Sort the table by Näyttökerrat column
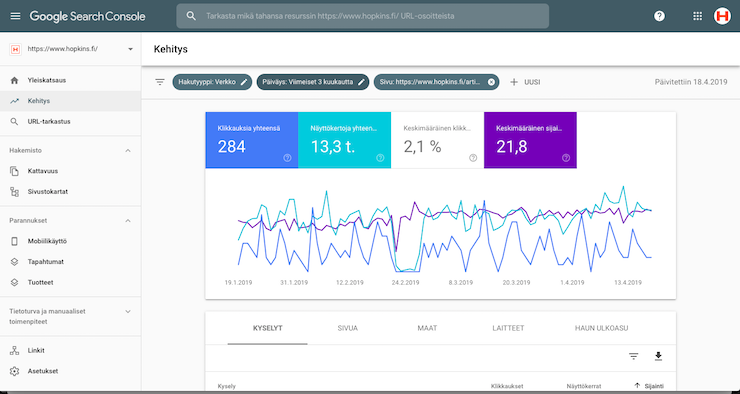The image size is (740, 394). pos(584,386)
